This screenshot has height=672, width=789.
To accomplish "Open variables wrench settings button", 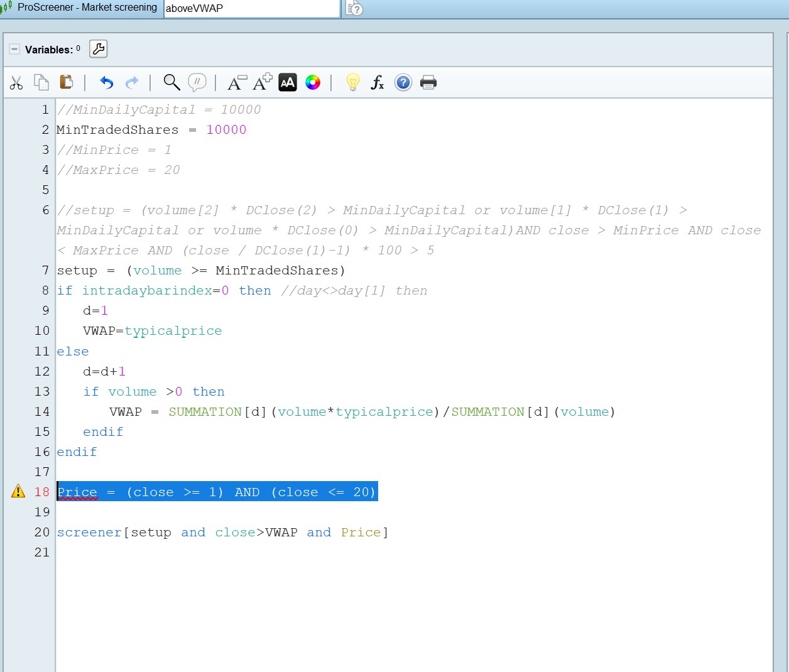I will point(99,49).
